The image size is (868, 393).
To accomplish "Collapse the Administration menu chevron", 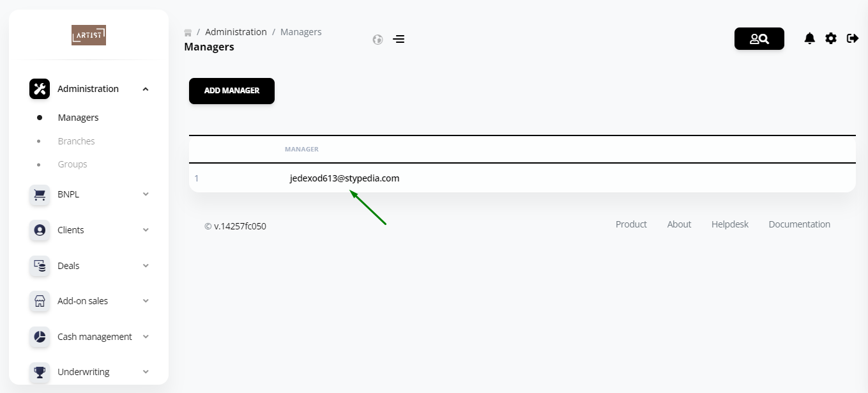I will pos(146,89).
